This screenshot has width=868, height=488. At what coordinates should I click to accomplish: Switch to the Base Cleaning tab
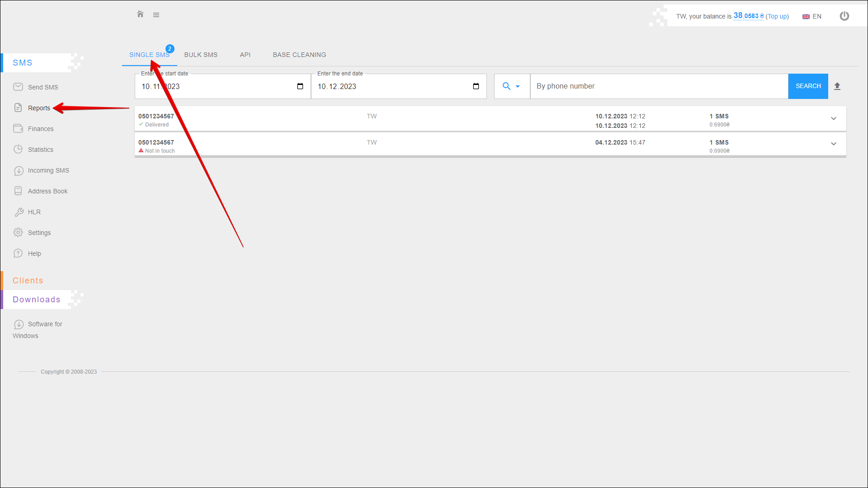pos(299,55)
